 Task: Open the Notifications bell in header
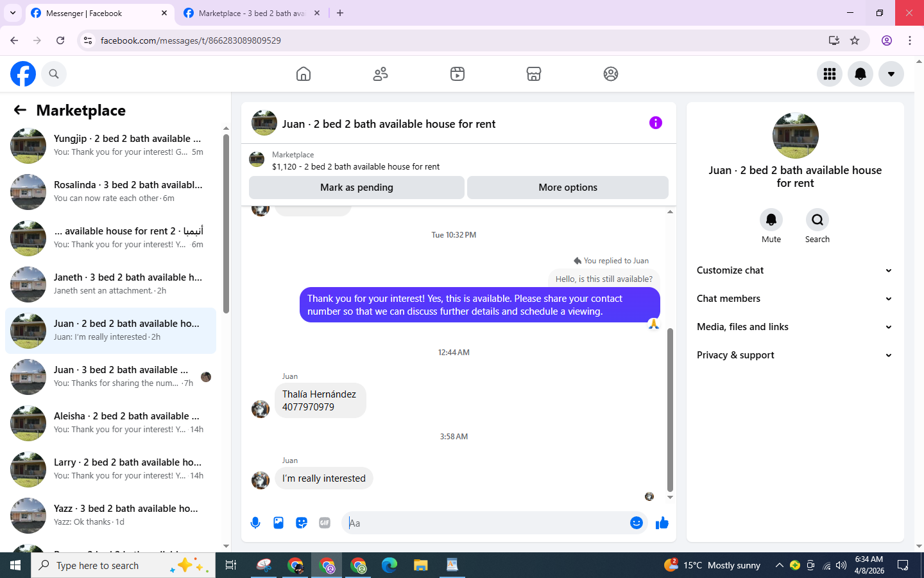(860, 74)
